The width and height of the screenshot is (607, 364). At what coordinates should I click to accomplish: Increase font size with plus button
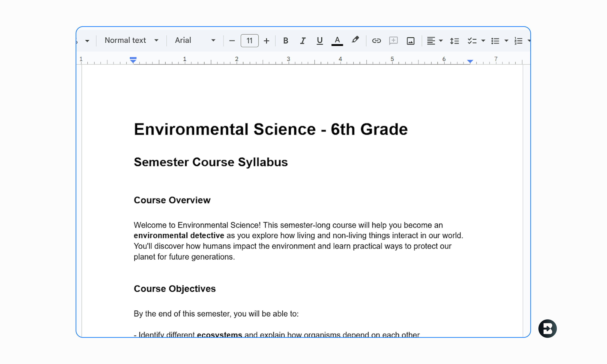[x=266, y=41]
